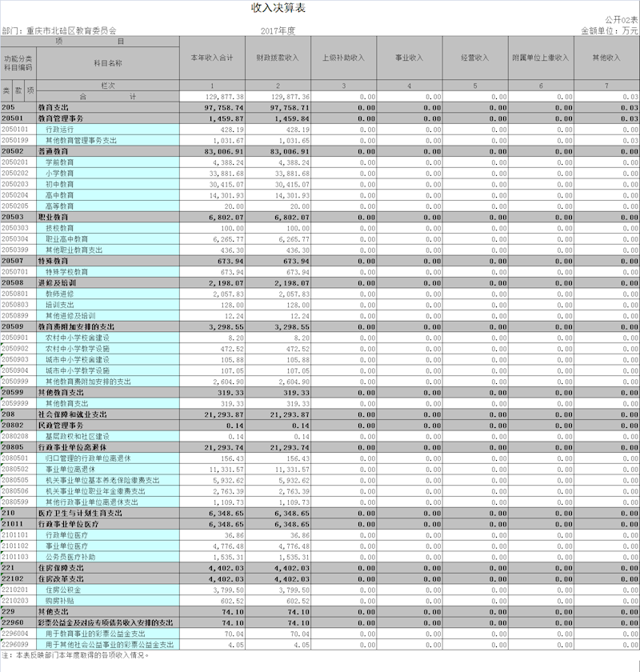This screenshot has width=640, height=672.
Task: Select the 高中教育 row label
Action: [59, 195]
